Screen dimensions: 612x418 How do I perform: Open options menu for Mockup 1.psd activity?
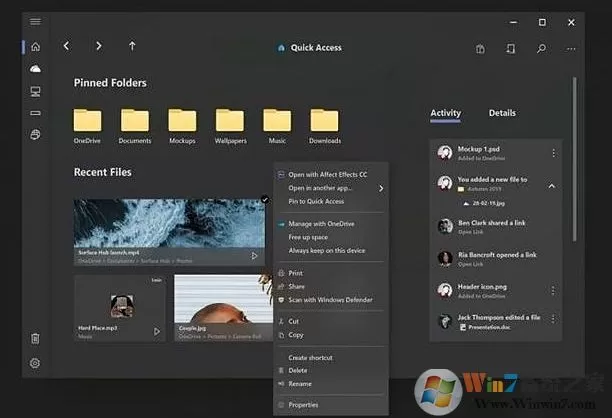point(553,153)
